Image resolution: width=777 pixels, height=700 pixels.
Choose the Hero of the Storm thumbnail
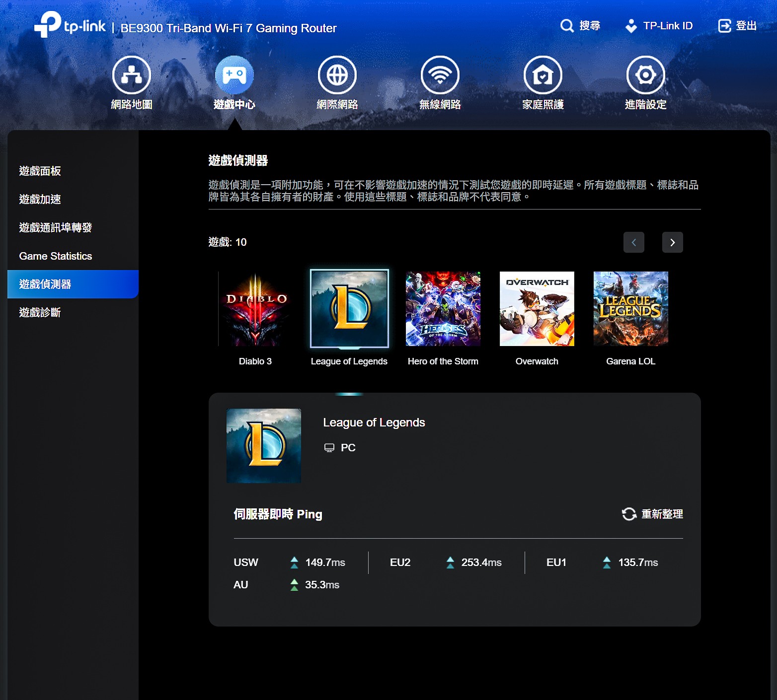pos(443,309)
